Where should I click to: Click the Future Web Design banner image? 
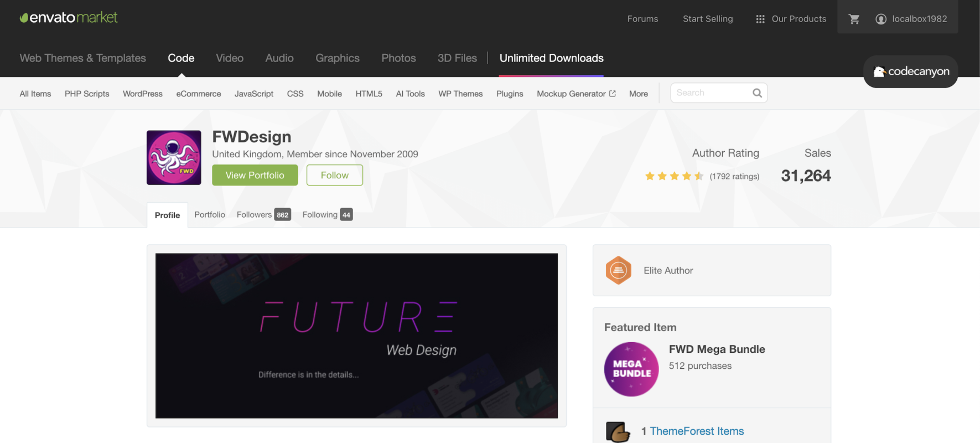pos(356,336)
